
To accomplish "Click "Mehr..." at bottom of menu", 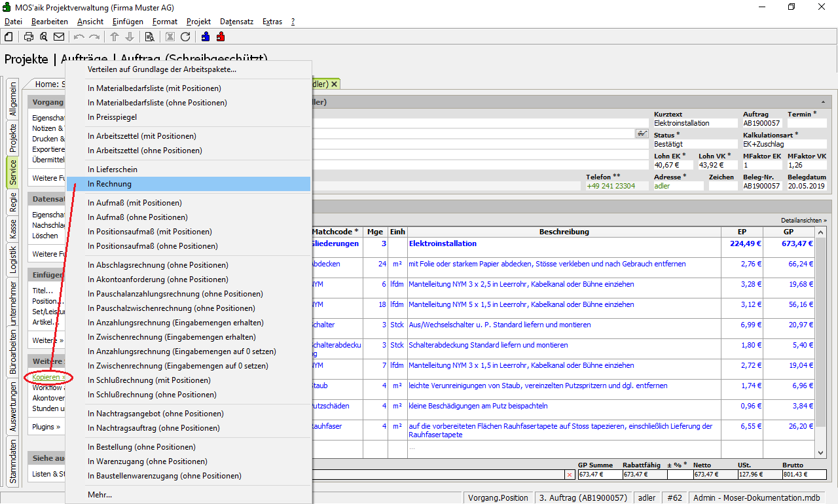I will tap(100, 495).
